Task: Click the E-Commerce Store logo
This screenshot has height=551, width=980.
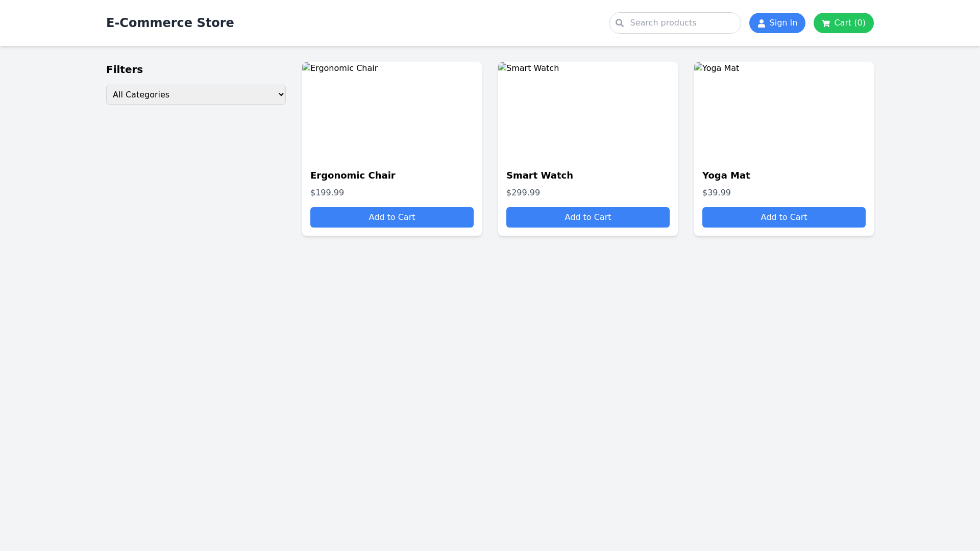Action: pyautogui.click(x=170, y=22)
